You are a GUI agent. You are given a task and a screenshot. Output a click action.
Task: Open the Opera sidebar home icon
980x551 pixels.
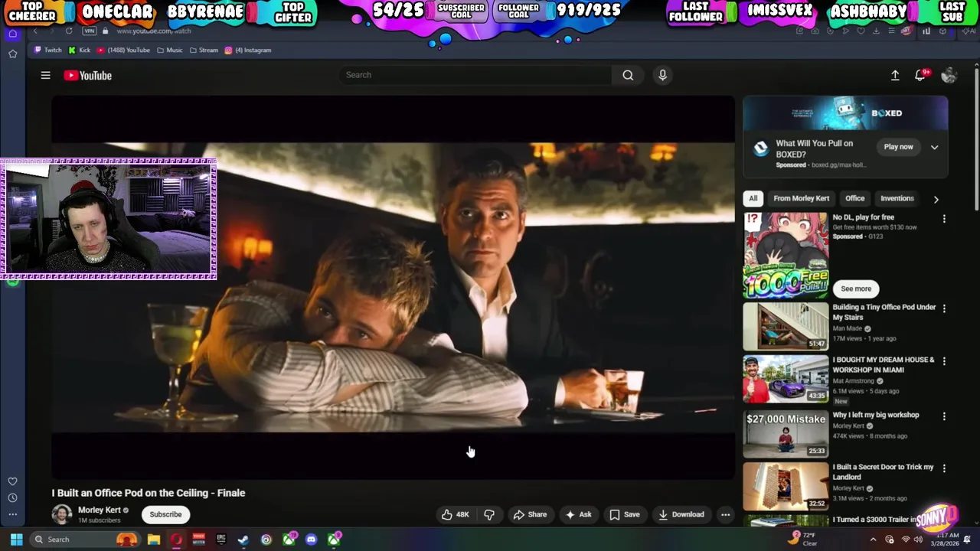[x=12, y=34]
